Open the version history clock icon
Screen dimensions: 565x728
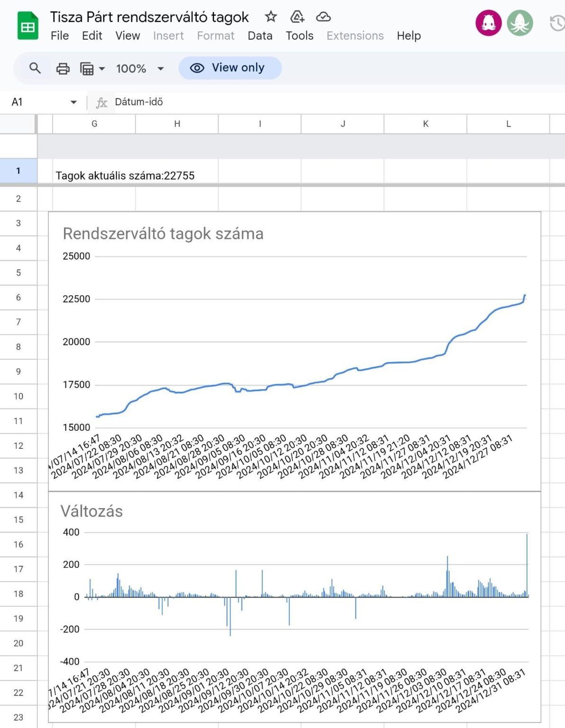point(557,23)
